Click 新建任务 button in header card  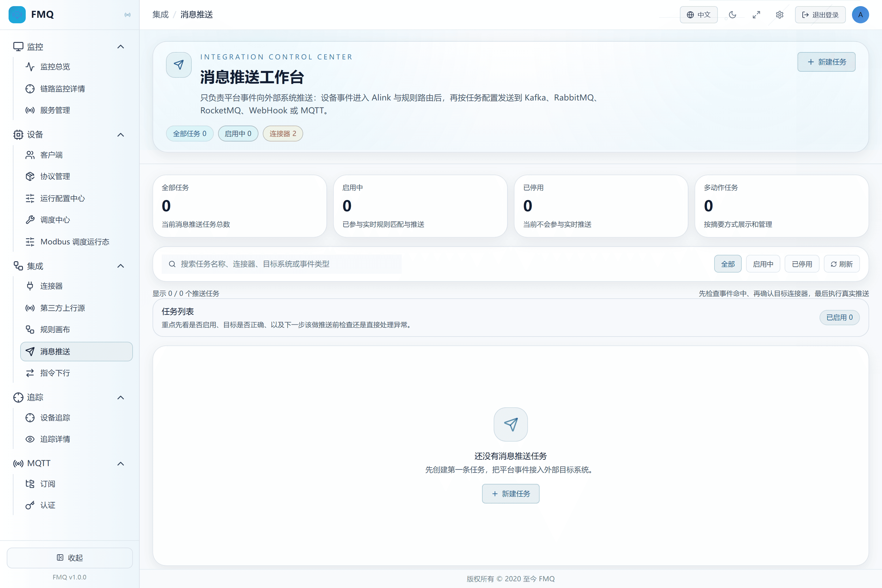[x=826, y=62]
